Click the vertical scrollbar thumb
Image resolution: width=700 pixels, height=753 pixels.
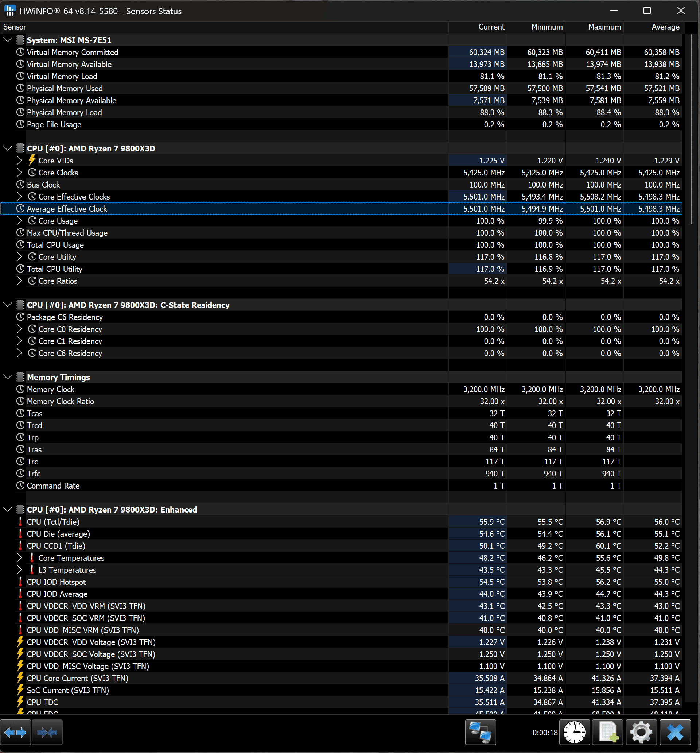coord(691,129)
